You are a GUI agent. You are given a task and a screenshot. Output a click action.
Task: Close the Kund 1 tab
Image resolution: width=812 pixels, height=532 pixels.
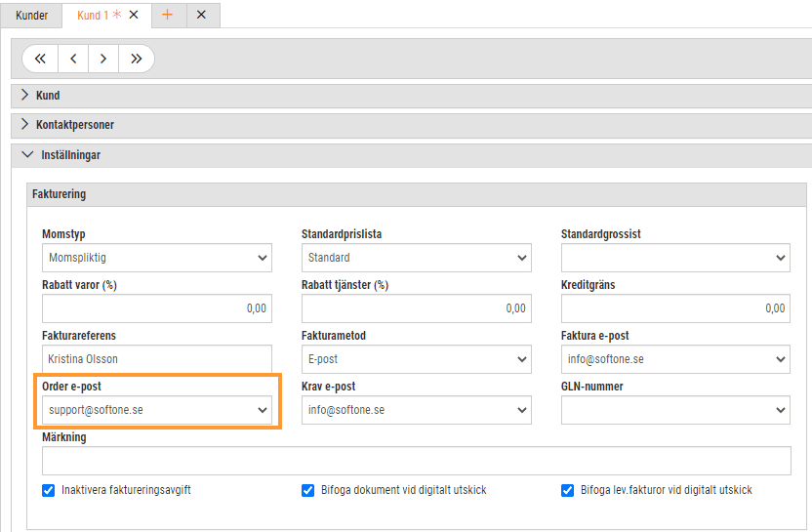[x=134, y=15]
